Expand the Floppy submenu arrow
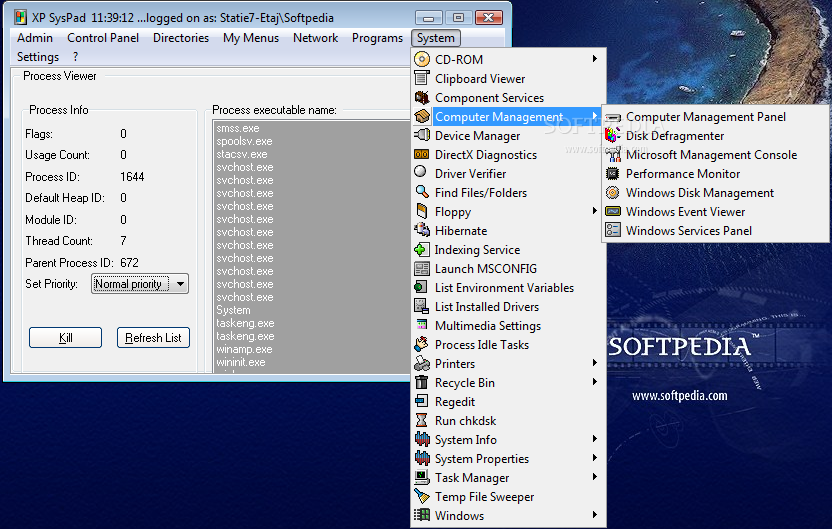Screen dimensions: 832x529 595,211
